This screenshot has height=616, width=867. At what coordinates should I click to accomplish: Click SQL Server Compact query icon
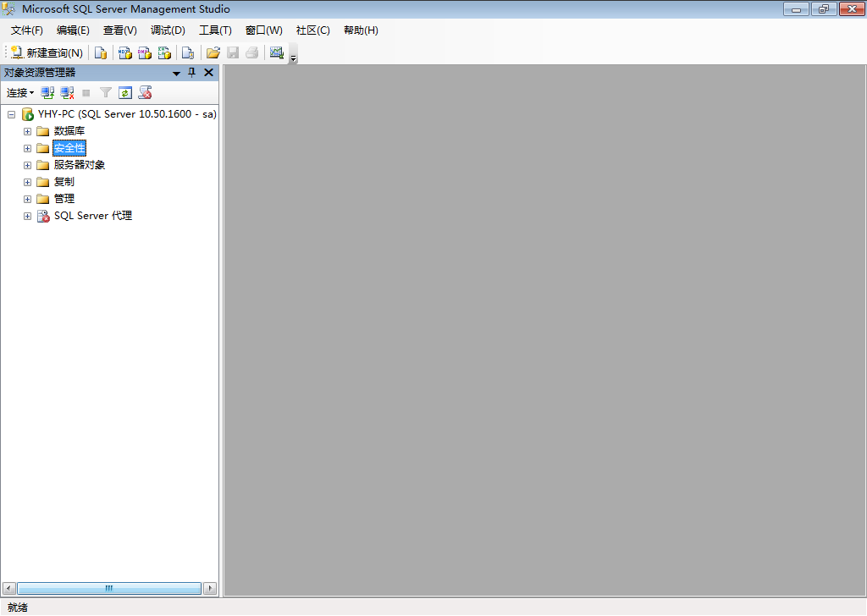pyautogui.click(x=188, y=53)
